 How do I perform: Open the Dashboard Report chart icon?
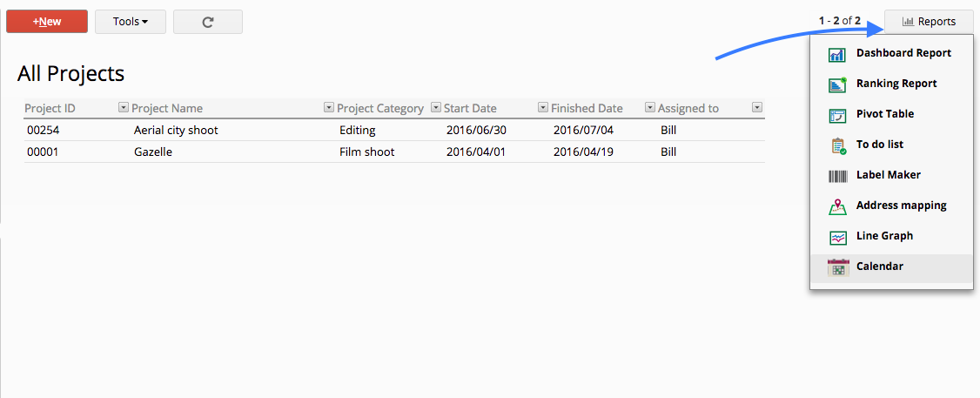click(x=837, y=55)
